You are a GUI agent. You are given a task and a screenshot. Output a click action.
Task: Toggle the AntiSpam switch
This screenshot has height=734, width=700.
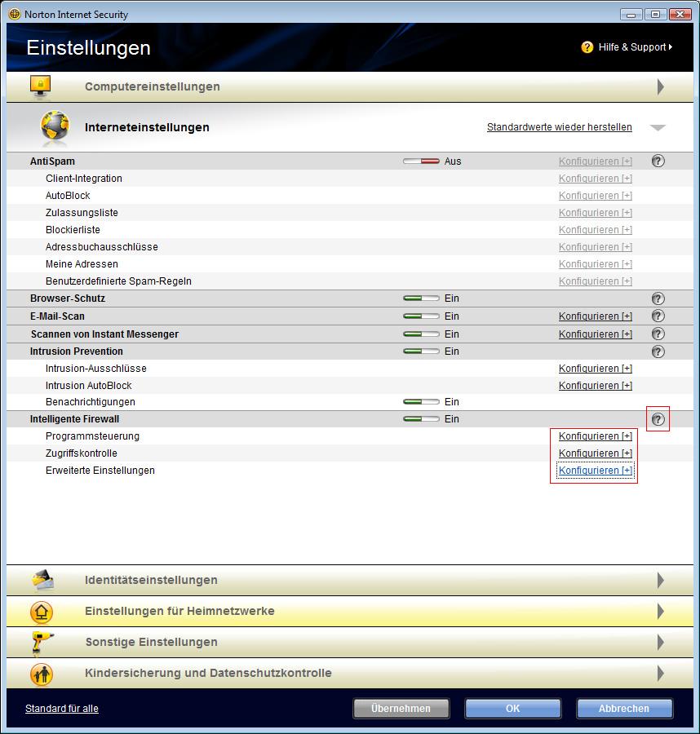tap(421, 161)
